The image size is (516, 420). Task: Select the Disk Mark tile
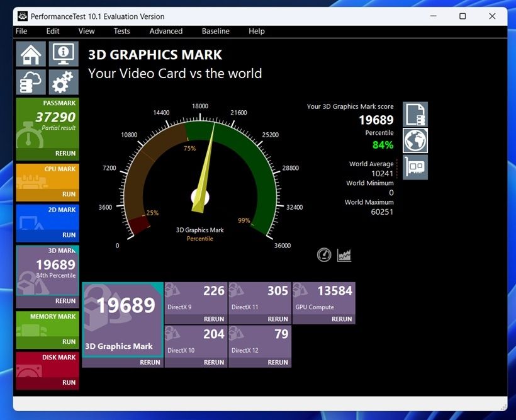(x=48, y=365)
